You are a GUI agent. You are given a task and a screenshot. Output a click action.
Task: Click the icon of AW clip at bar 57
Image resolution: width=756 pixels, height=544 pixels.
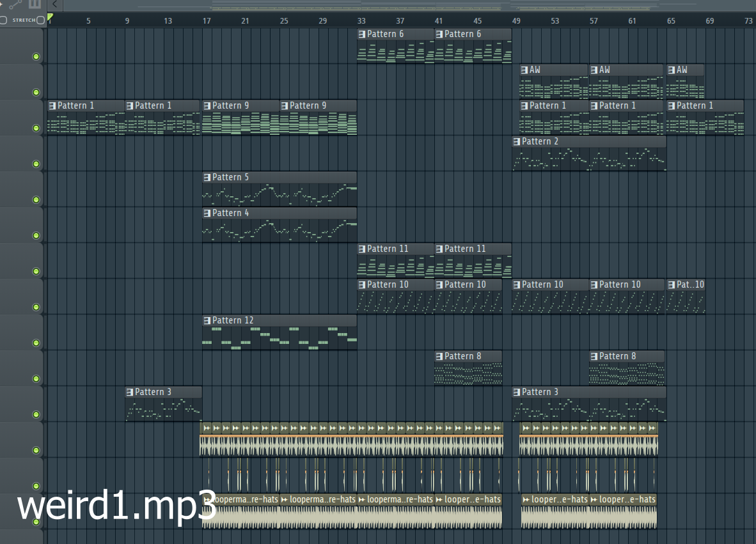(594, 70)
